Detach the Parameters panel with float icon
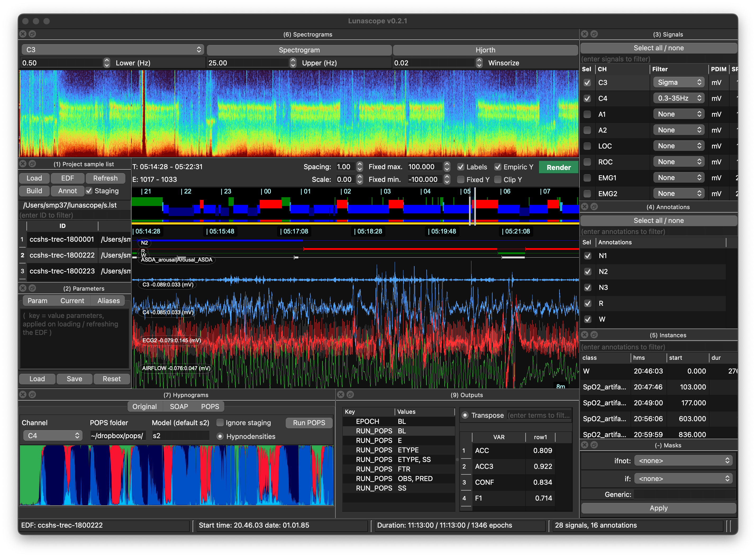The height and width of the screenshot is (557, 756). point(32,288)
